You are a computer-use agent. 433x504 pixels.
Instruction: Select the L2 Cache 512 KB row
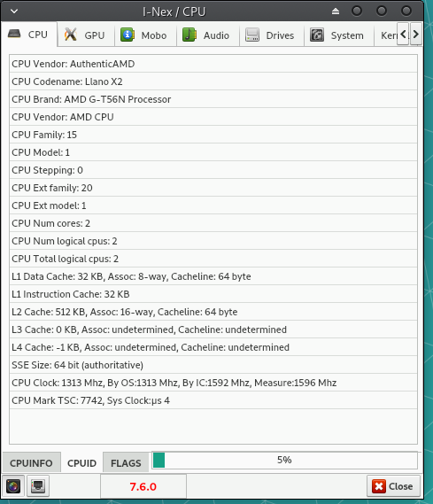point(213,312)
